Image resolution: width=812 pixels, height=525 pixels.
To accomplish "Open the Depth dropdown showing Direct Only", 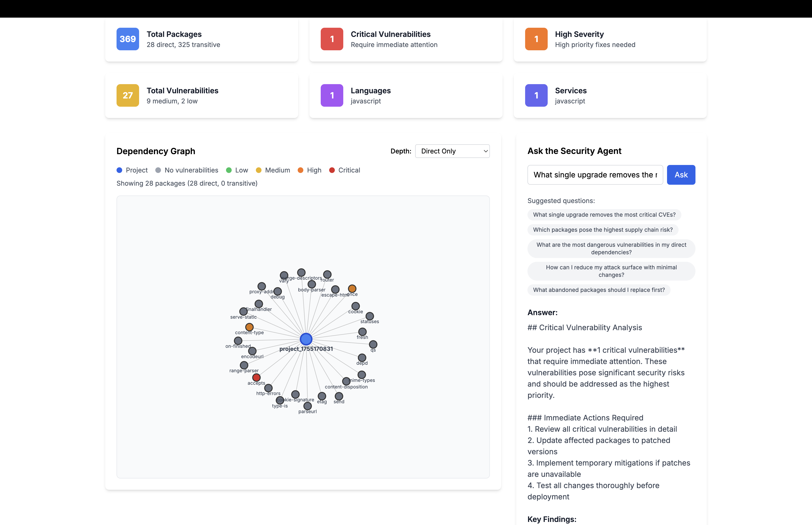I will pos(452,151).
